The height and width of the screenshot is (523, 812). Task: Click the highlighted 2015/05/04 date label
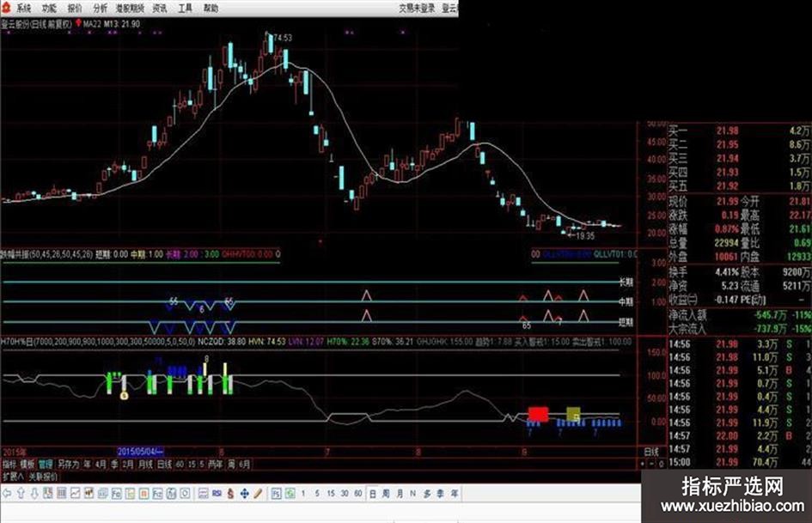[141, 452]
